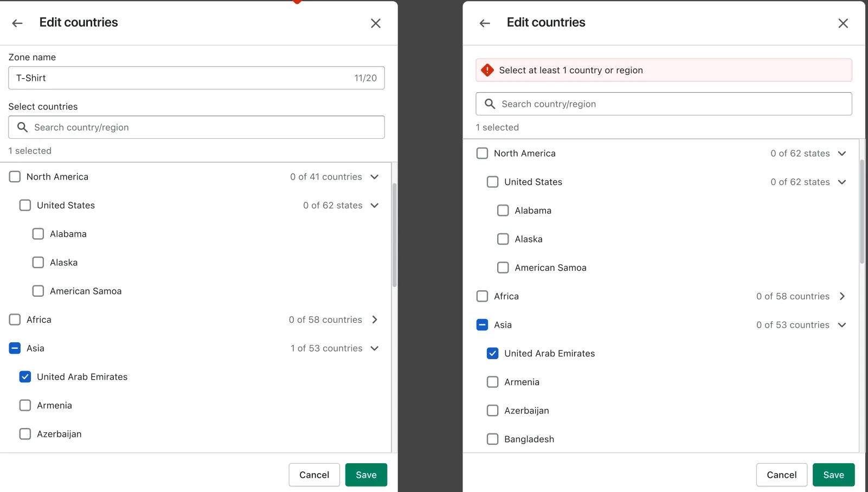Uncheck United Arab Emirates in right panel

[x=492, y=353]
